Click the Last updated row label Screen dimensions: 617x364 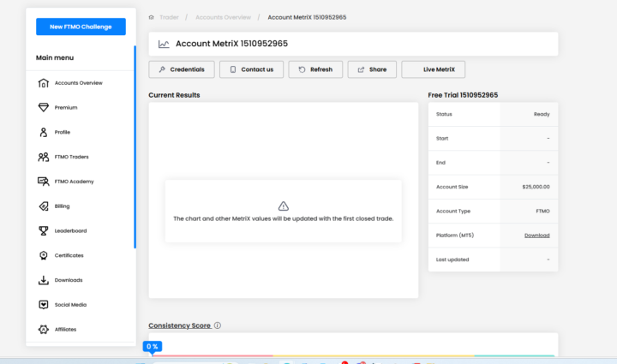[452, 260]
